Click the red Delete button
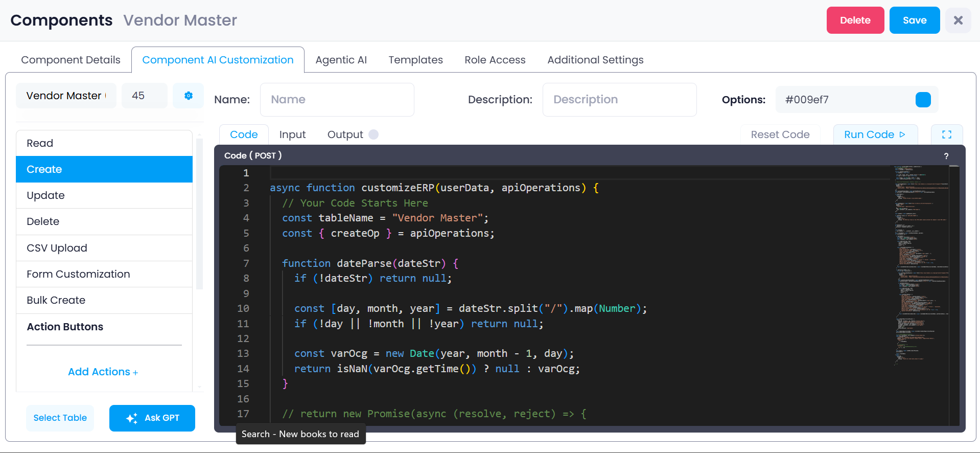The height and width of the screenshot is (453, 980). [x=855, y=20]
